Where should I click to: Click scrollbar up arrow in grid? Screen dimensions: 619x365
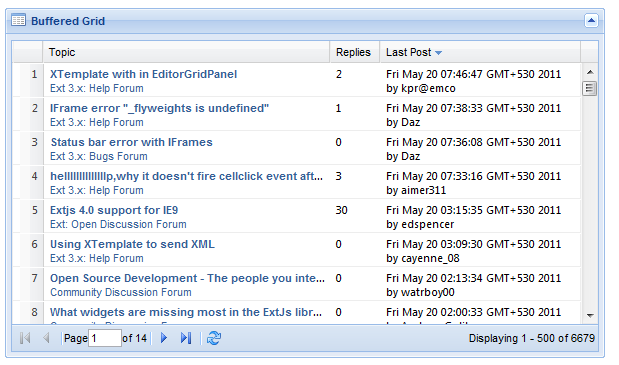coord(590,72)
